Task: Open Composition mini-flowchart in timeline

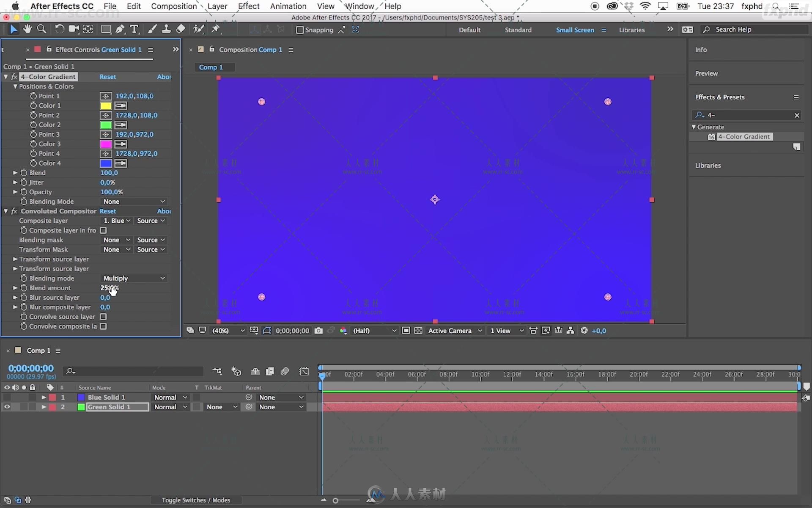Action: [x=217, y=371]
